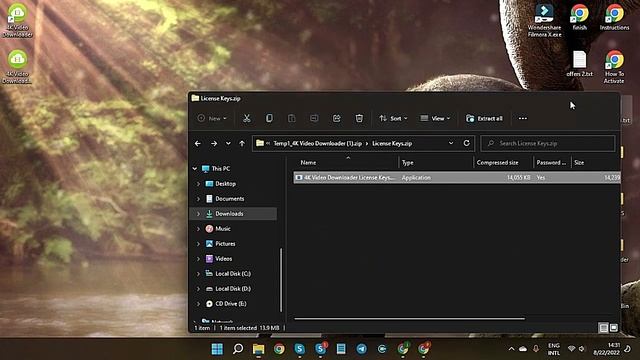Go up one folder level arrow
The height and width of the screenshot is (360, 640).
pyautogui.click(x=242, y=144)
